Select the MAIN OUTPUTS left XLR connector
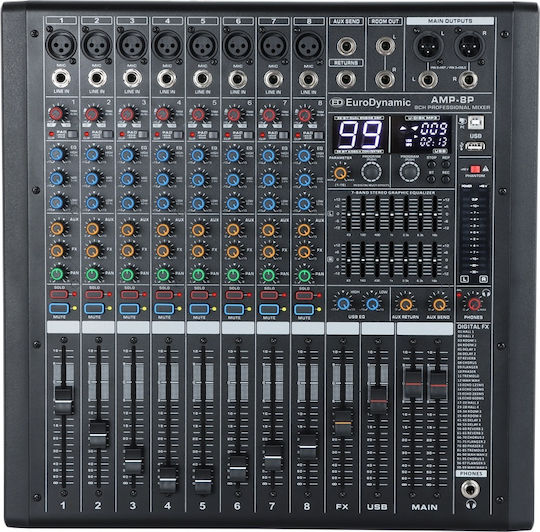The width and height of the screenshot is (540, 532). (428, 46)
